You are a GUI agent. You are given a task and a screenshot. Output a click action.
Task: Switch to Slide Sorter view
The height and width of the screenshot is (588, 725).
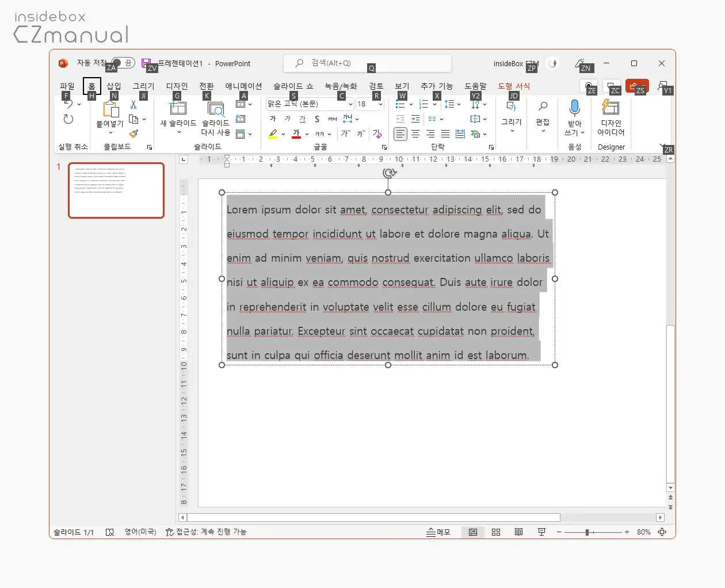coord(496,532)
